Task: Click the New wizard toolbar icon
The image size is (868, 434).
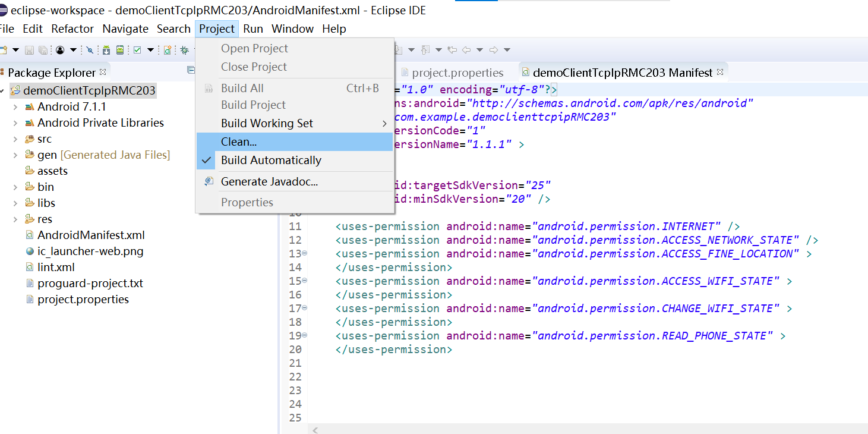Action: coord(3,50)
